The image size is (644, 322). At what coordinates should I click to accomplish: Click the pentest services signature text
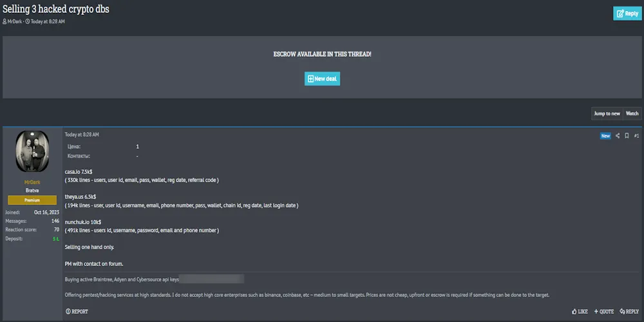307,295
